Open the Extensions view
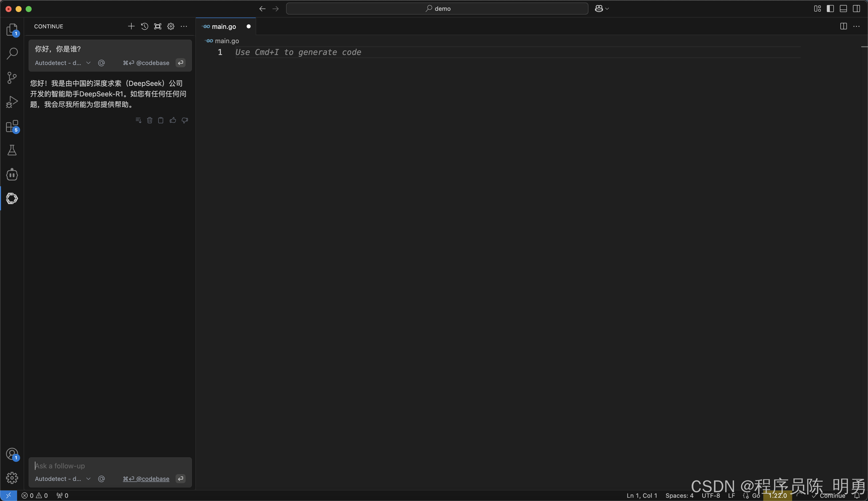This screenshot has width=868, height=501. [12, 126]
